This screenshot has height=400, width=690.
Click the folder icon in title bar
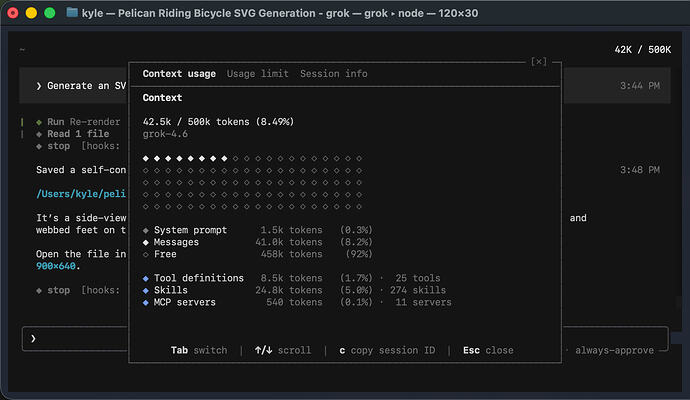click(72, 12)
